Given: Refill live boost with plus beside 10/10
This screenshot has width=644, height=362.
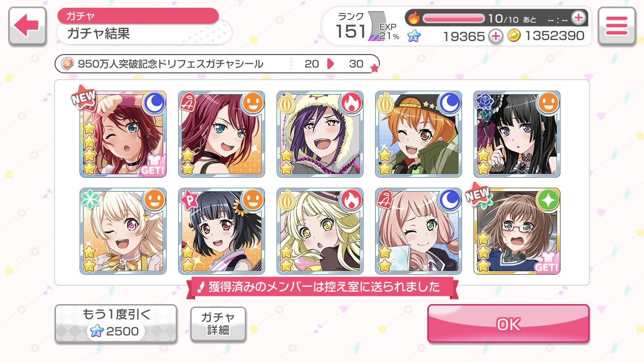Looking at the screenshot, I should pyautogui.click(x=578, y=18).
